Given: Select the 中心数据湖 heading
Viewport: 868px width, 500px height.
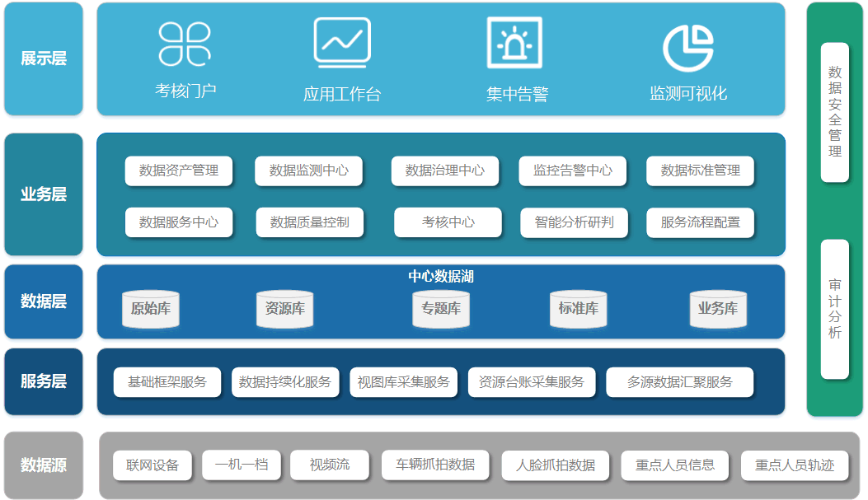Looking at the screenshot, I should point(441,276).
